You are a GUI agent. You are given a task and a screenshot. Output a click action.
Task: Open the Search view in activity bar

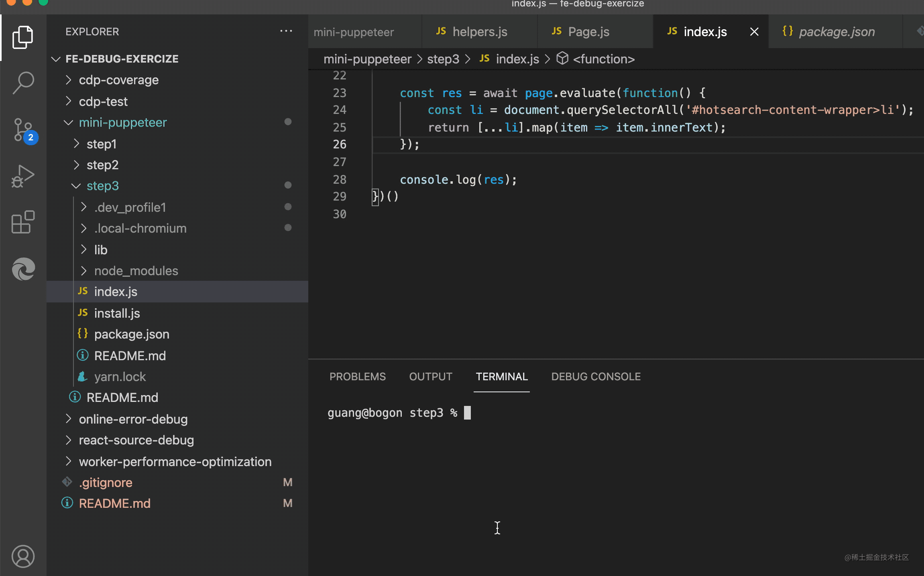click(23, 83)
